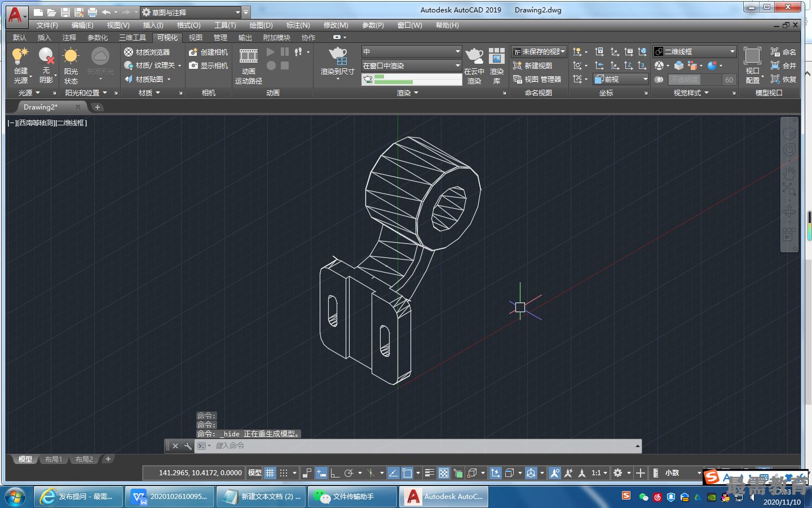Add a new drawing tab with plus
This screenshot has width=812, height=508.
[x=98, y=107]
